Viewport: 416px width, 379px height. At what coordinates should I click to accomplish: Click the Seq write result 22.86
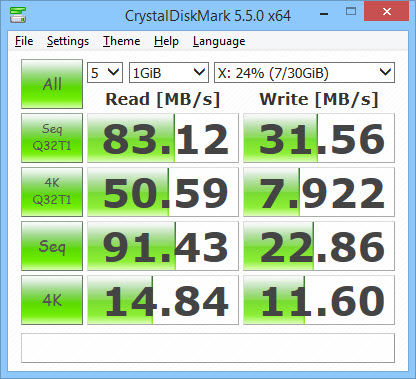pos(319,246)
